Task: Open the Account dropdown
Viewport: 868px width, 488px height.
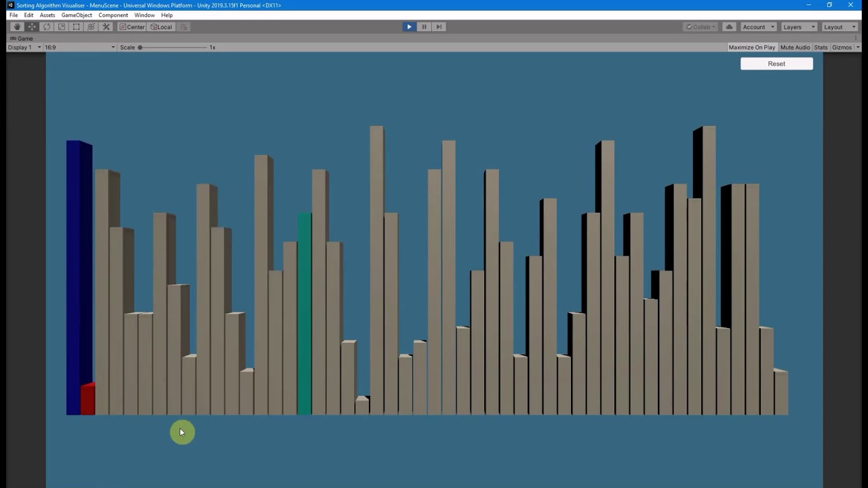Action: coord(758,27)
